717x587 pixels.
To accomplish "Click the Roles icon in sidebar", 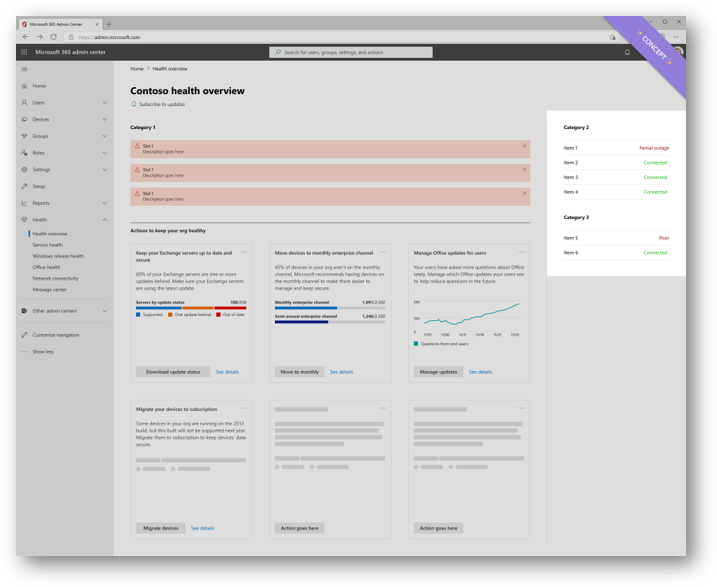I will click(x=24, y=153).
